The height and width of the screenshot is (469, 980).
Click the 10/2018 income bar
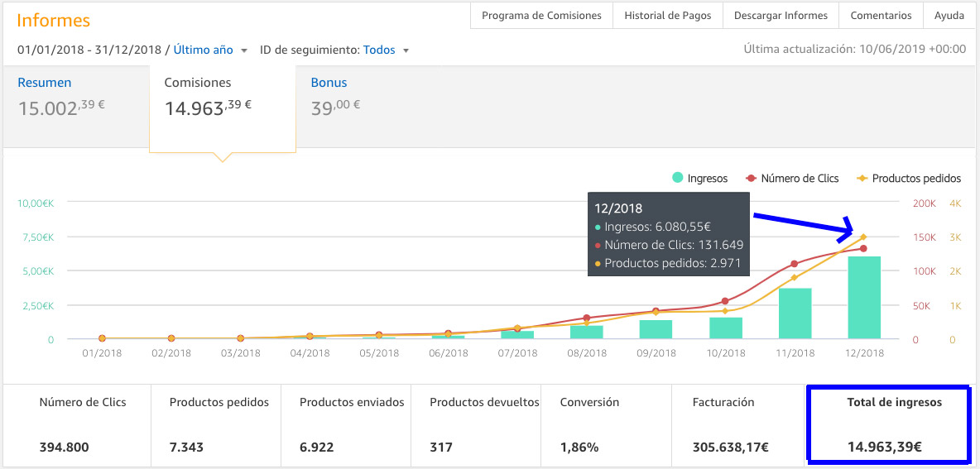726,328
